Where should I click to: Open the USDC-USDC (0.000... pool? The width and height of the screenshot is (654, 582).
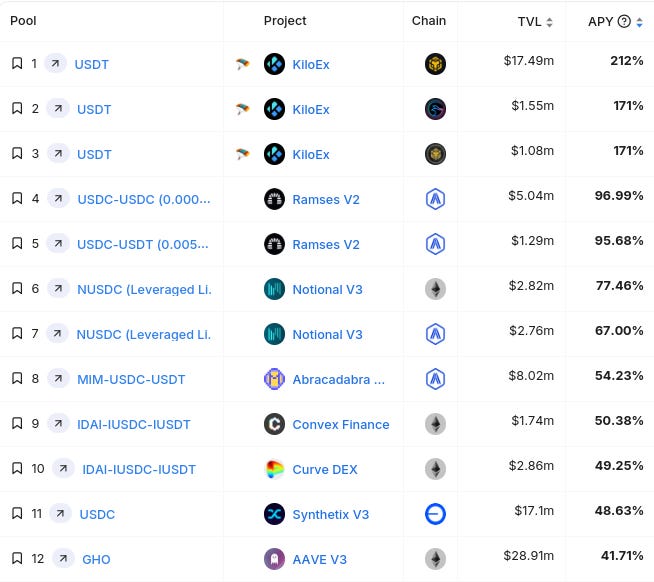(144, 199)
